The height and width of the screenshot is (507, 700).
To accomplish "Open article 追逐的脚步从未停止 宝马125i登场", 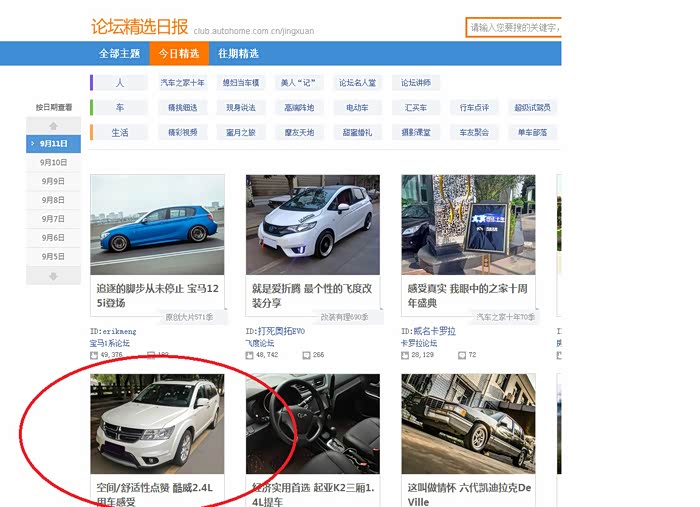I will (157, 295).
